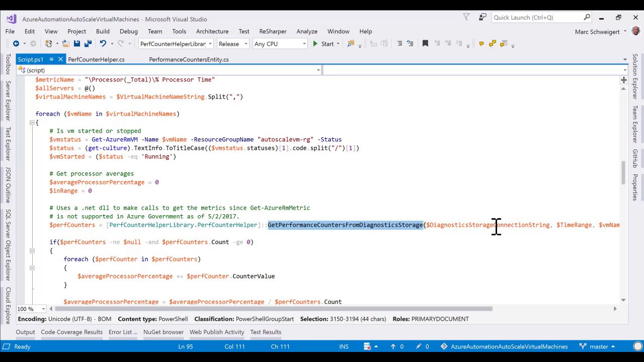Close the Script.ps1 tab
The width and height of the screenshot is (644, 362).
point(60,59)
